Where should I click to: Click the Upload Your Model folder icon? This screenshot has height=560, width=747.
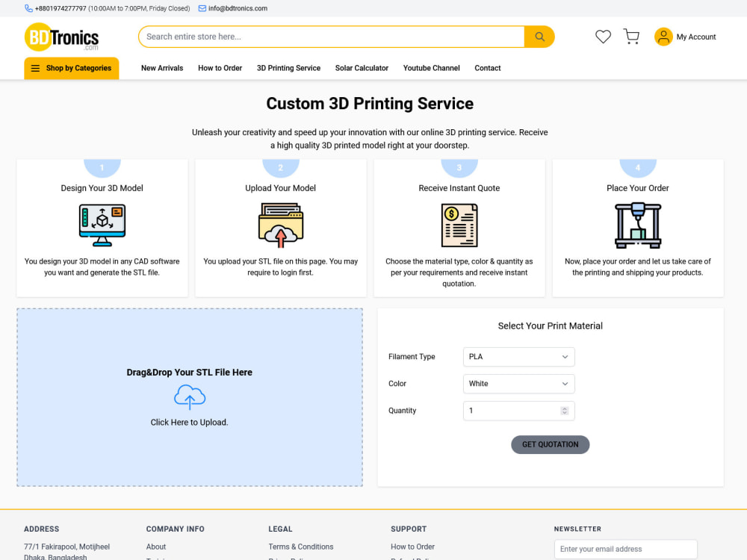[281, 225]
